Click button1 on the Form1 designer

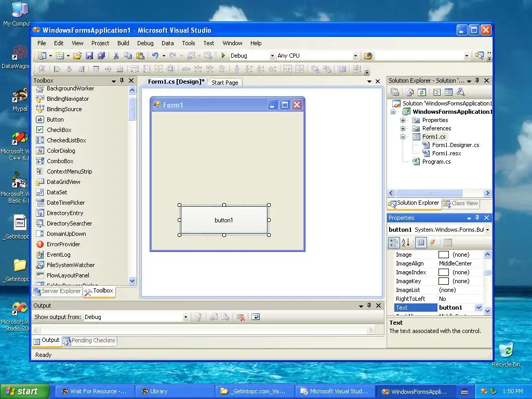click(224, 220)
